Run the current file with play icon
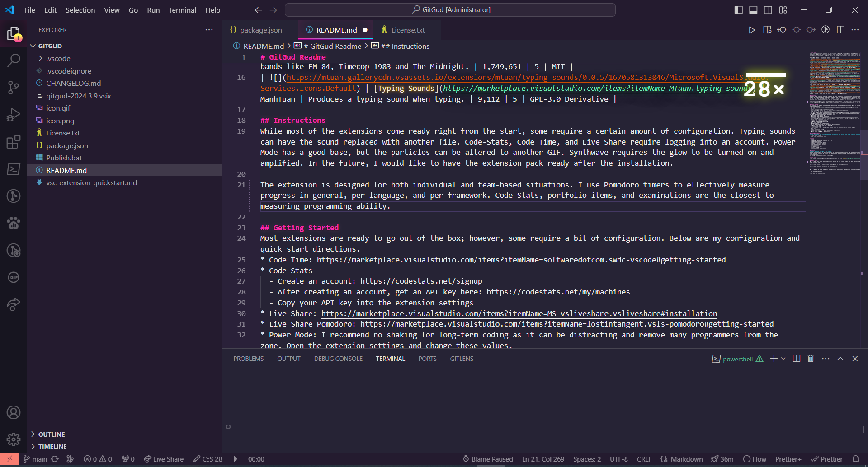The width and height of the screenshot is (868, 467). pyautogui.click(x=751, y=30)
